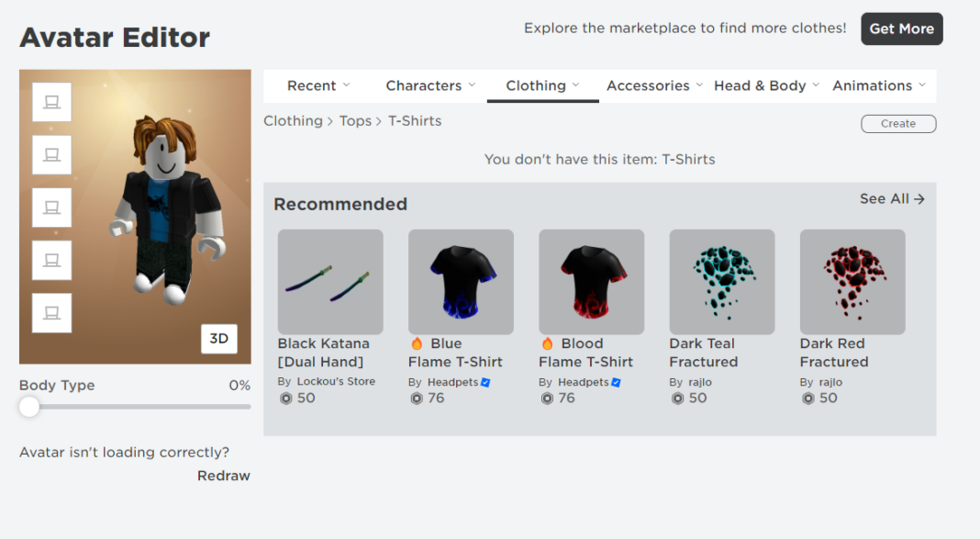Click the flame emoji on Blood Flame T-Shirt
Image resolution: width=980 pixels, height=539 pixels.
548,342
